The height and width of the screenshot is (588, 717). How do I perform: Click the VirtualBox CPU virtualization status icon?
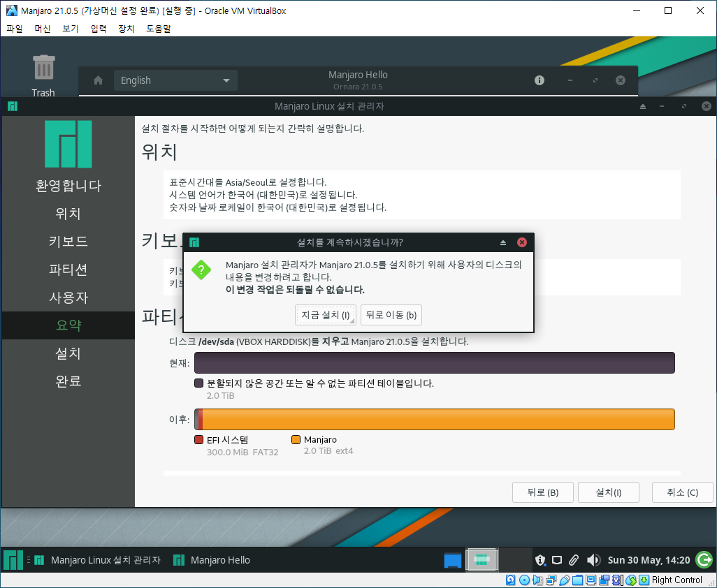617,580
